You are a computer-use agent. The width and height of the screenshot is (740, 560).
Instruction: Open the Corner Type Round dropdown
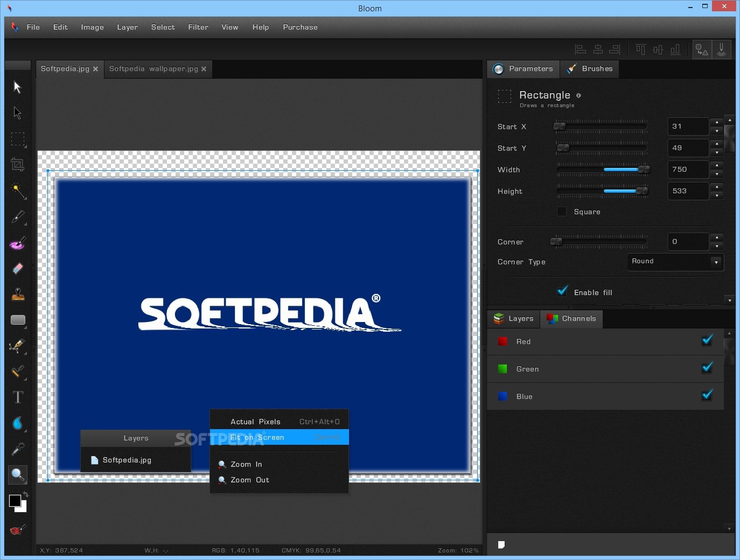pos(675,262)
